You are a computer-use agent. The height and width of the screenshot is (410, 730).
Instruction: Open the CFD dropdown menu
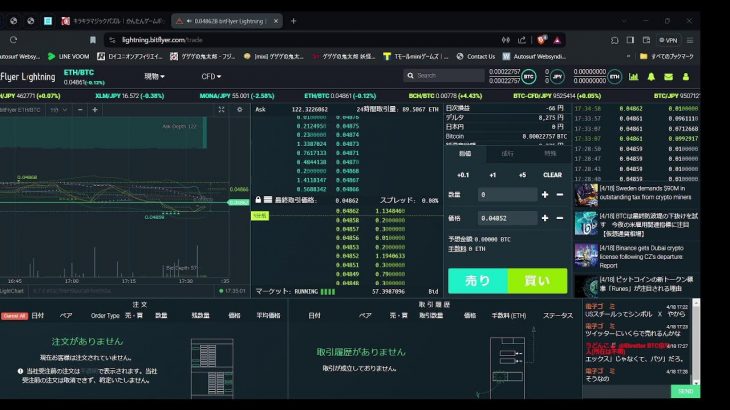point(211,76)
